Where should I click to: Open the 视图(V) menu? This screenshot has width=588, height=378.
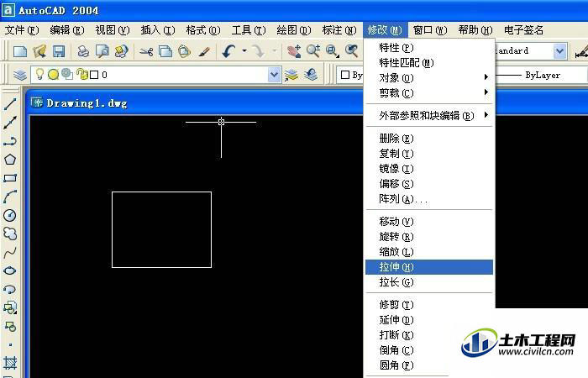click(113, 30)
